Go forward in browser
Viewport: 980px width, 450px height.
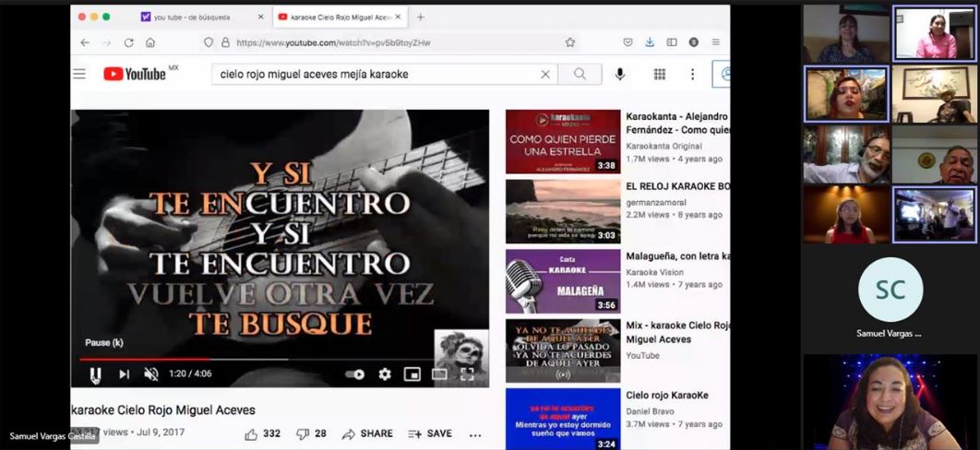(107, 42)
